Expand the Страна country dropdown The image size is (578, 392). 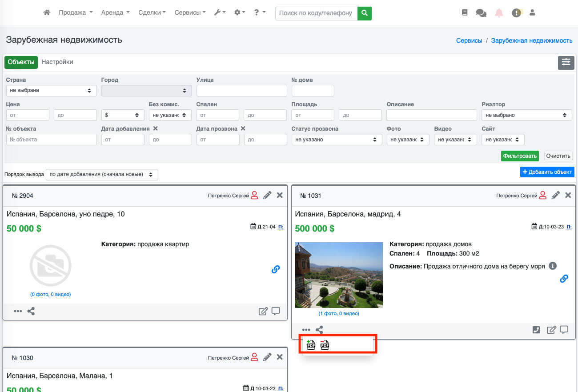click(x=51, y=90)
